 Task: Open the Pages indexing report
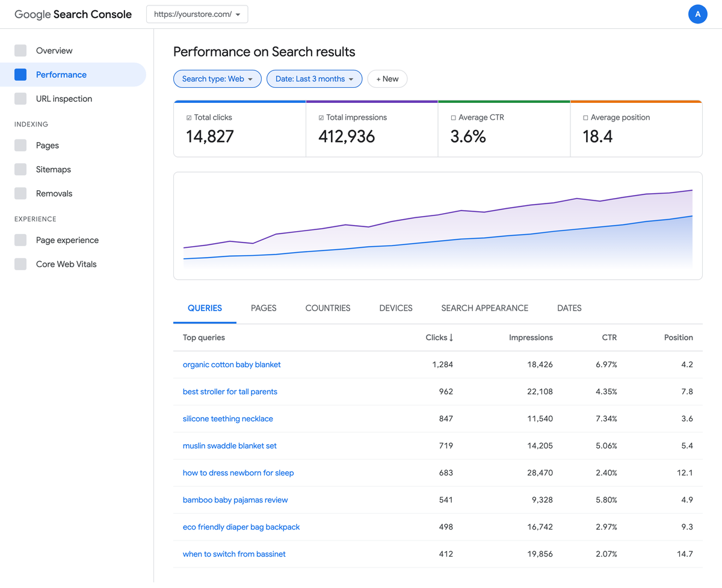click(48, 145)
